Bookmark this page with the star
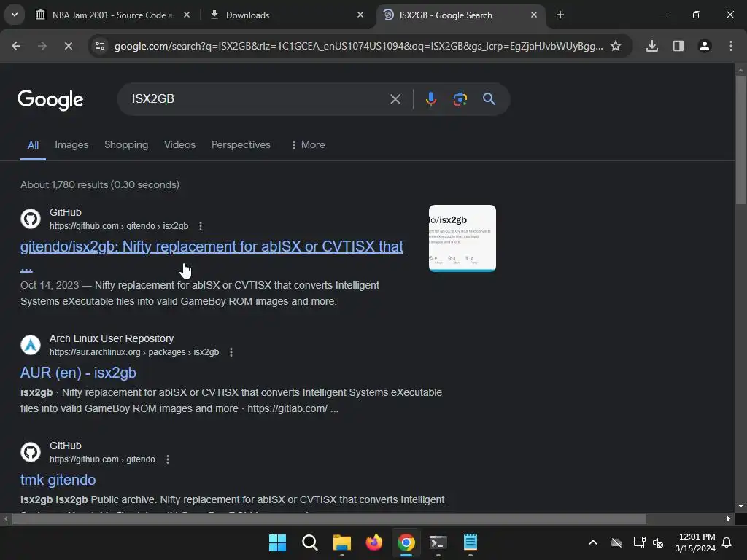The image size is (747, 560). pos(616,46)
